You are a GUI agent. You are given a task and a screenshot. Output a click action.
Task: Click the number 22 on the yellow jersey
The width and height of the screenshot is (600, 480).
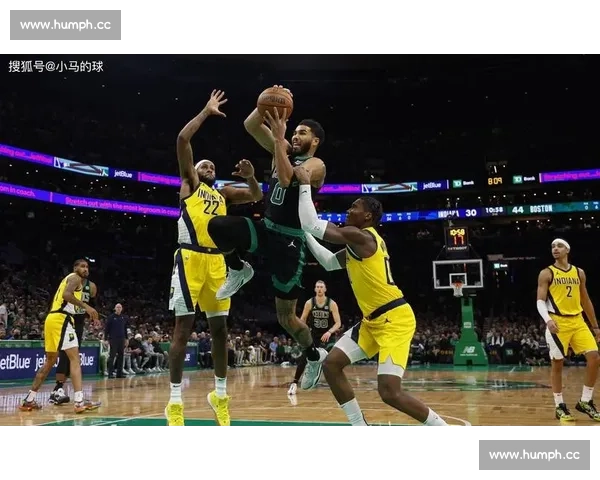pyautogui.click(x=210, y=207)
